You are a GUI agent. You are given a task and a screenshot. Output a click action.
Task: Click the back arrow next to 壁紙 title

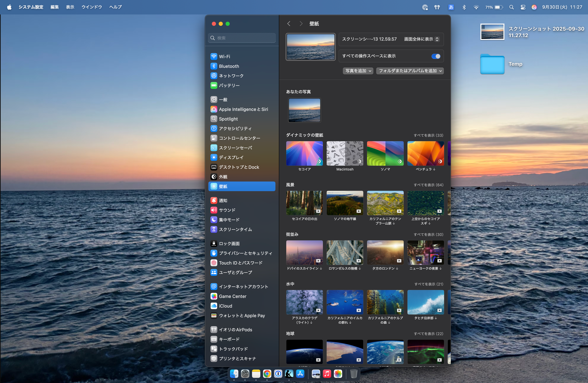click(289, 24)
